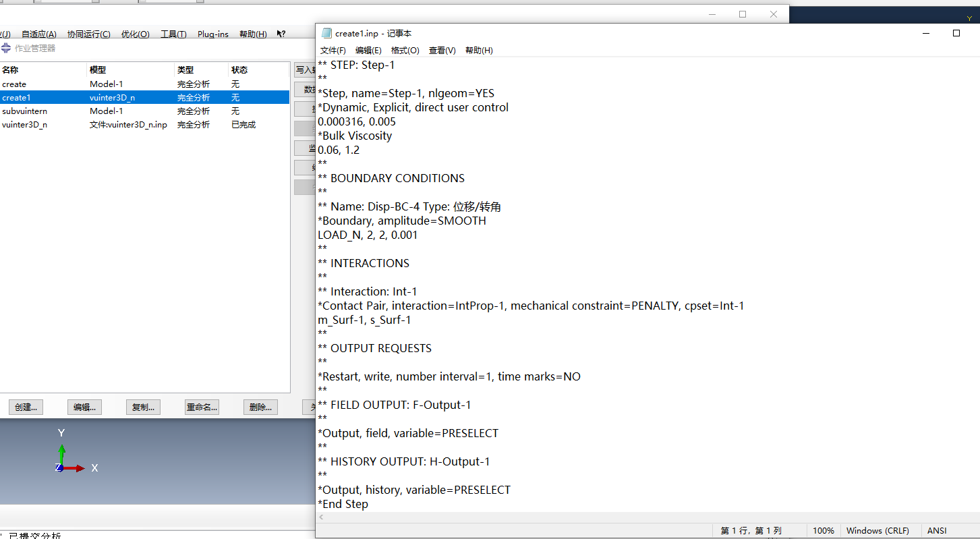This screenshot has width=980, height=539.
Task: Click the 编辑... button in Job Manager
Action: 85,407
